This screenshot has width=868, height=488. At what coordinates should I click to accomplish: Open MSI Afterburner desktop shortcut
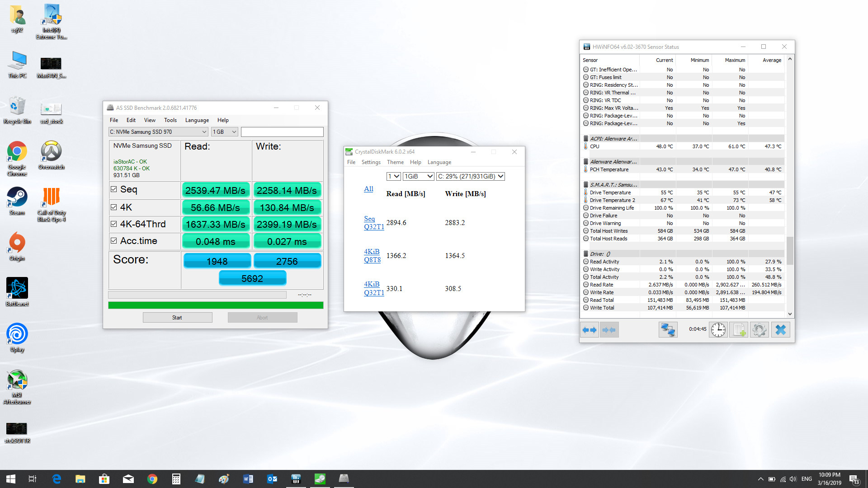pos(17,387)
